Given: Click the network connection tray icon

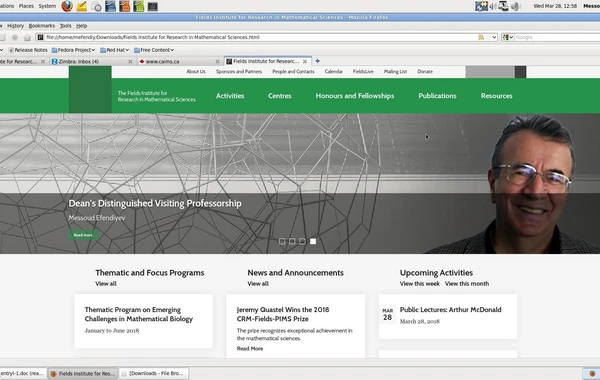Looking at the screenshot, I should pos(481,6).
